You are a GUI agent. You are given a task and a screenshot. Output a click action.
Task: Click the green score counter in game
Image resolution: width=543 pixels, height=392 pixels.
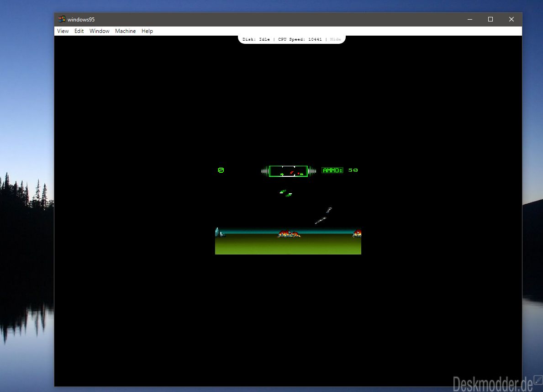(221, 170)
